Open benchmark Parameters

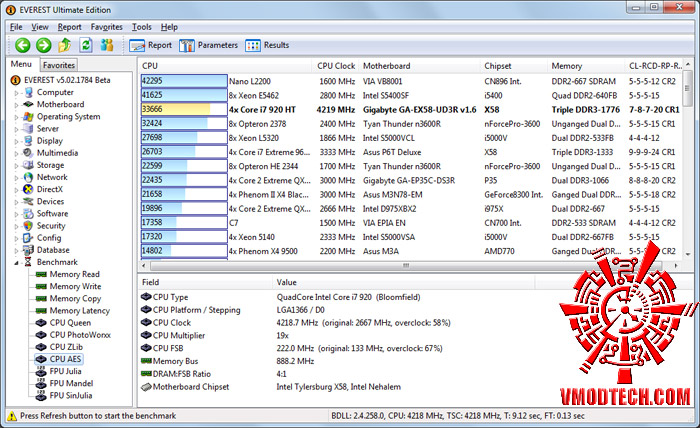[x=208, y=45]
